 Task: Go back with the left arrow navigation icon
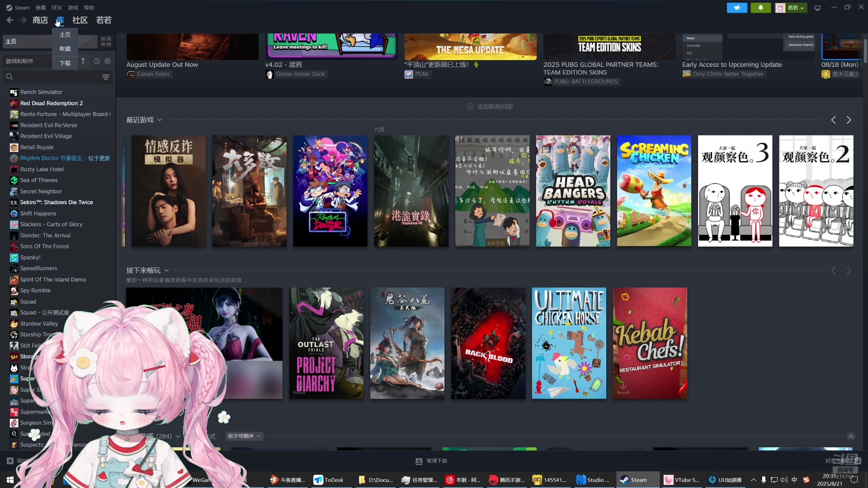click(x=10, y=20)
